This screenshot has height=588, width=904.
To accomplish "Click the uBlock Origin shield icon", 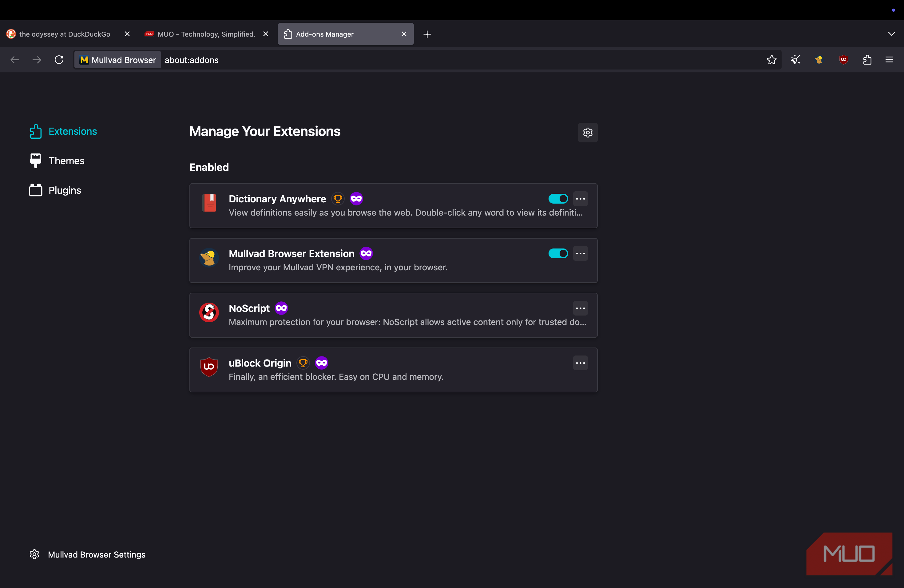I will [209, 367].
